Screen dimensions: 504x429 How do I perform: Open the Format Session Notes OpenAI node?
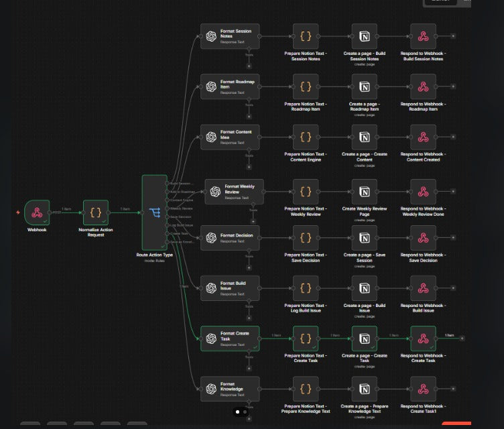[230, 36]
